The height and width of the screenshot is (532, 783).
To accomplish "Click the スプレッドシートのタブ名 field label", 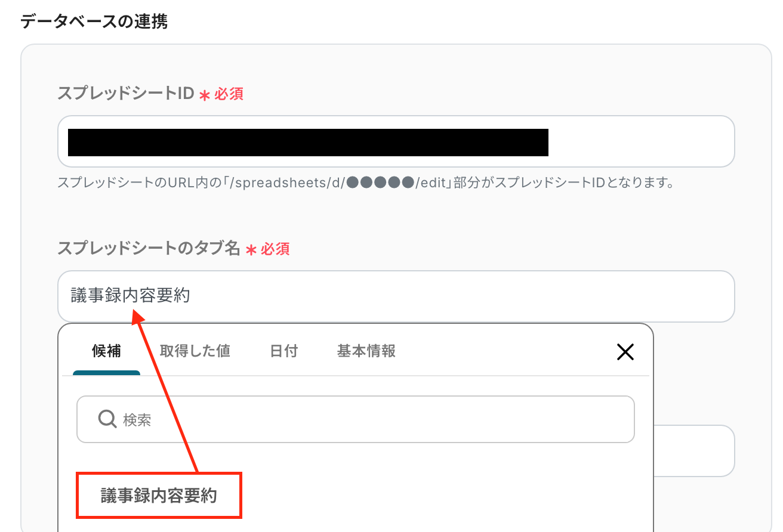I will click(x=149, y=248).
